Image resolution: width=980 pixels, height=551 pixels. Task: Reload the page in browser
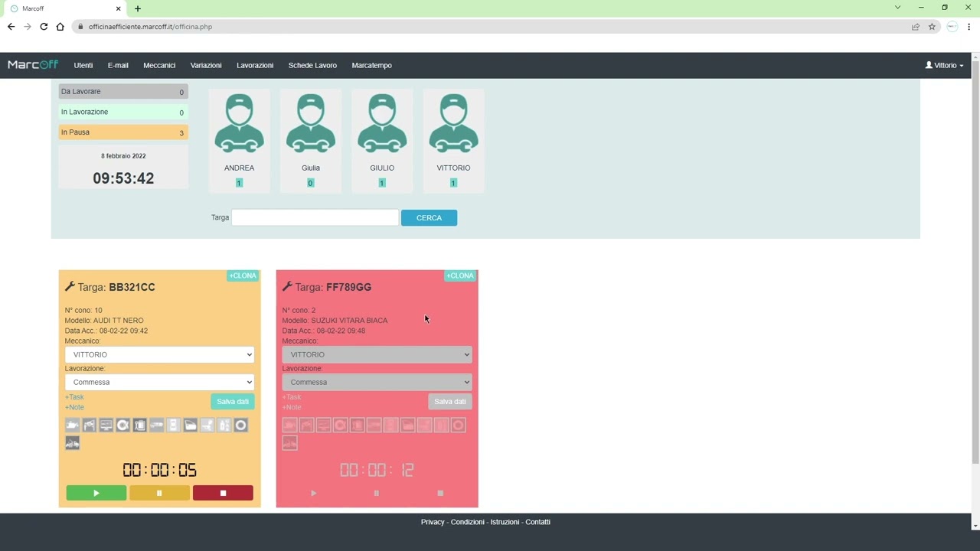[44, 26]
